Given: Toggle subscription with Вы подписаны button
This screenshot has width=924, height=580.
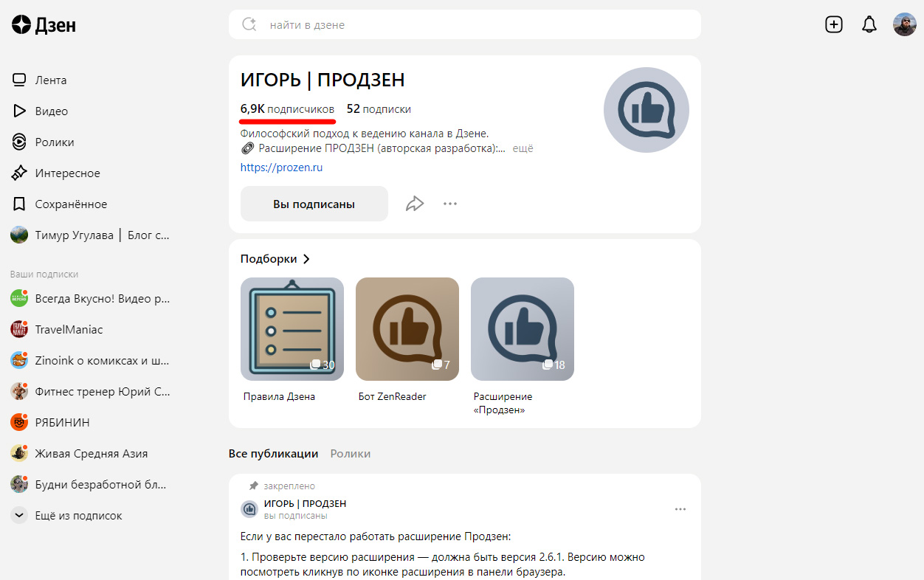Looking at the screenshot, I should coord(314,204).
